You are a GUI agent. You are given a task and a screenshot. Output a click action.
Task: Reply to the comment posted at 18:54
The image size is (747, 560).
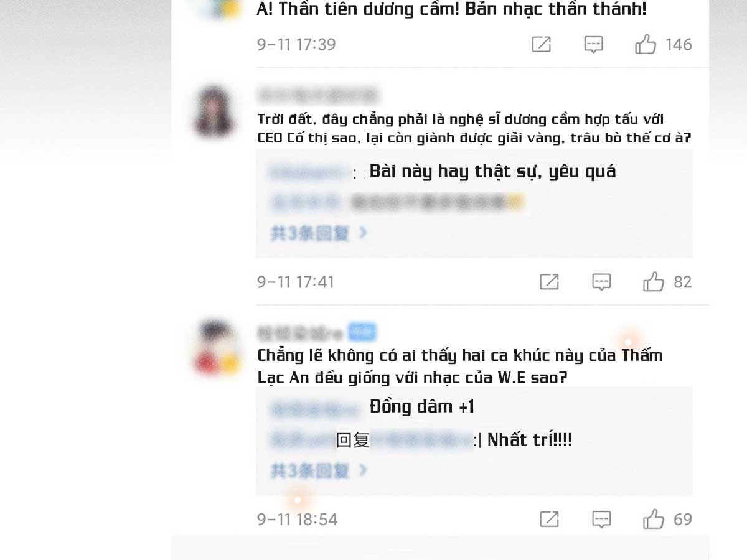click(601, 519)
